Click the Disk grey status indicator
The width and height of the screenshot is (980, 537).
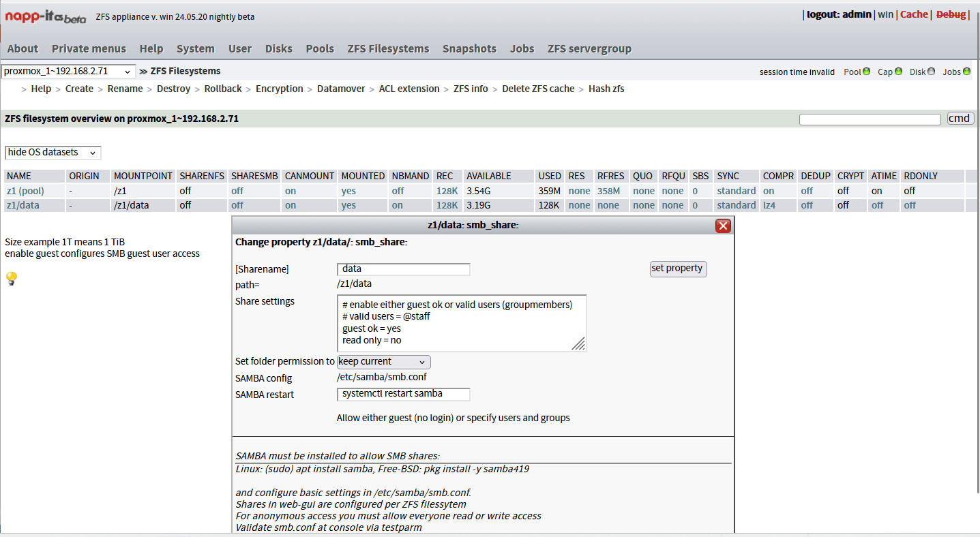pyautogui.click(x=932, y=72)
